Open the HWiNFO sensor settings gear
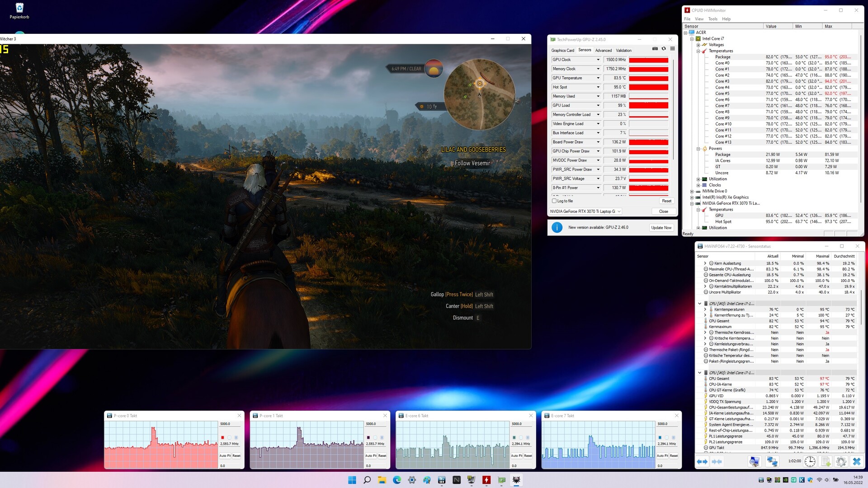The height and width of the screenshot is (488, 868). tap(841, 461)
